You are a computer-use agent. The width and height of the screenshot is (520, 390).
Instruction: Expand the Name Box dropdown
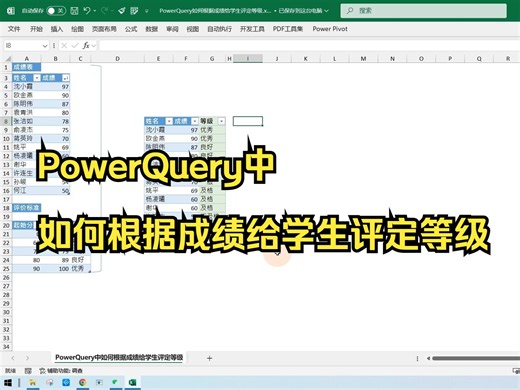(x=45, y=46)
